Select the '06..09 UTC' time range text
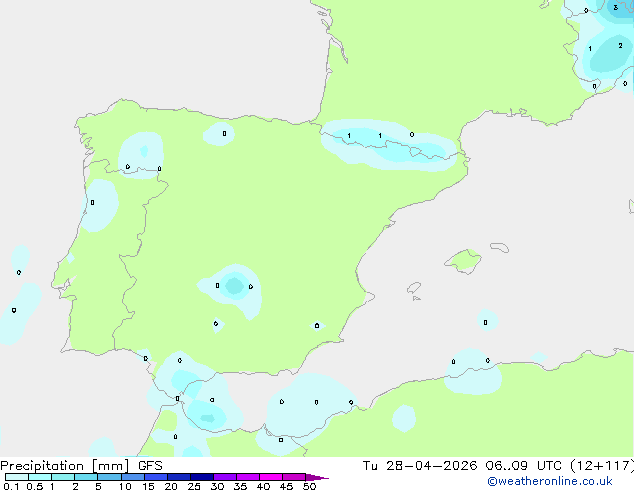 click(523, 466)
